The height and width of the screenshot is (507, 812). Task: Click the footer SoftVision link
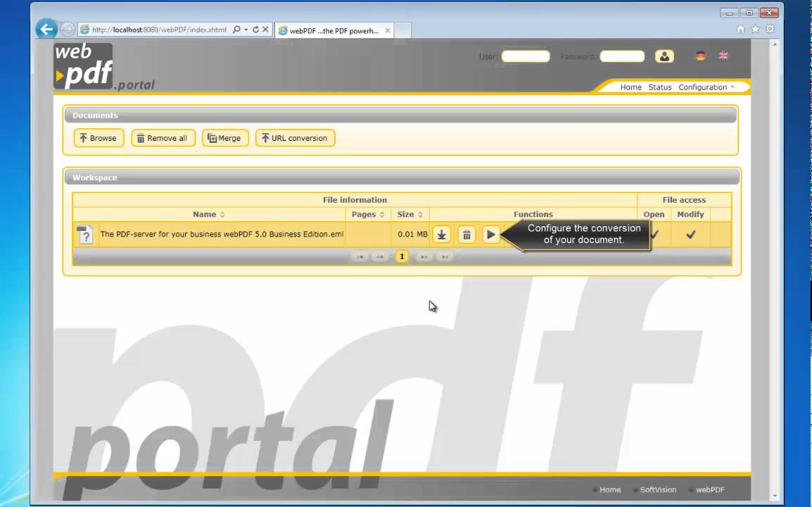(658, 489)
